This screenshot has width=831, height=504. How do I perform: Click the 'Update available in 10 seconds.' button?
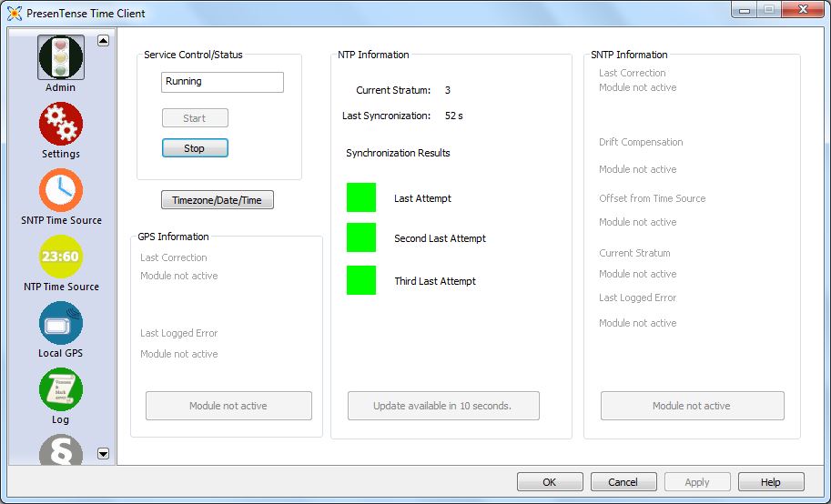pos(443,406)
